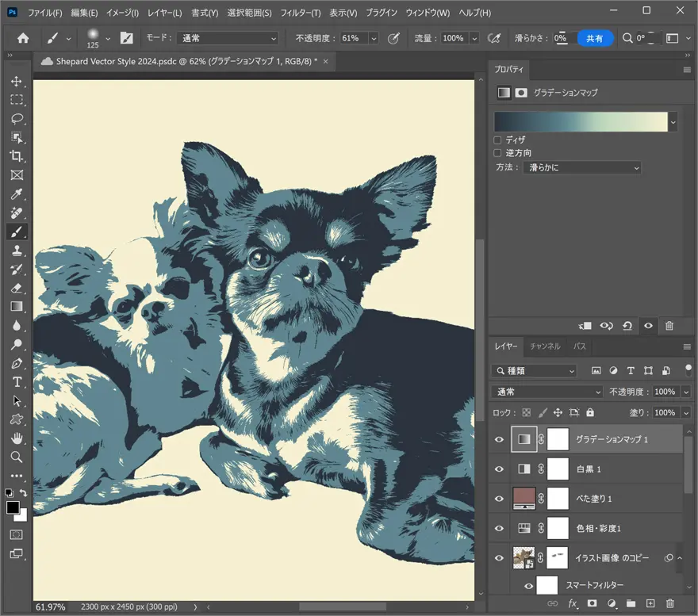Screen dimensions: 698x616
Task: Enable the 逆方向 checkbox
Action: [x=498, y=153]
